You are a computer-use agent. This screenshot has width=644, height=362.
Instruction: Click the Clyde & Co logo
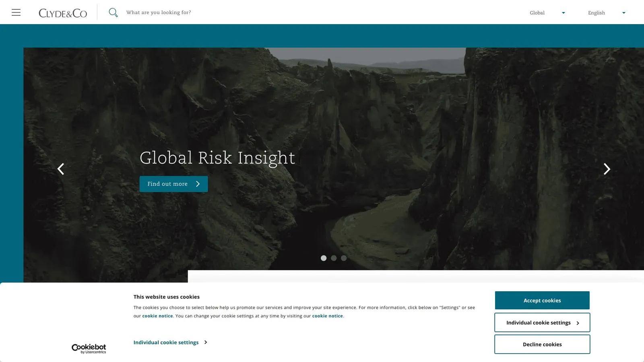[63, 13]
